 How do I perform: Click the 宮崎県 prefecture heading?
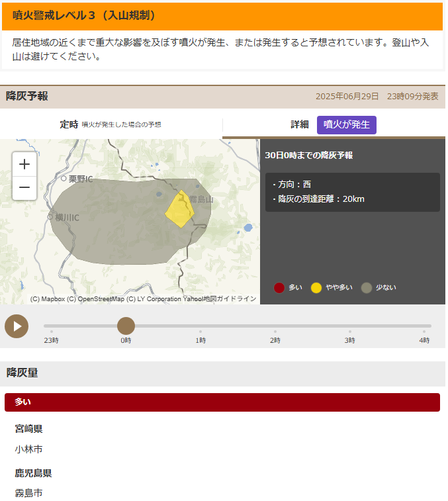coord(28,428)
